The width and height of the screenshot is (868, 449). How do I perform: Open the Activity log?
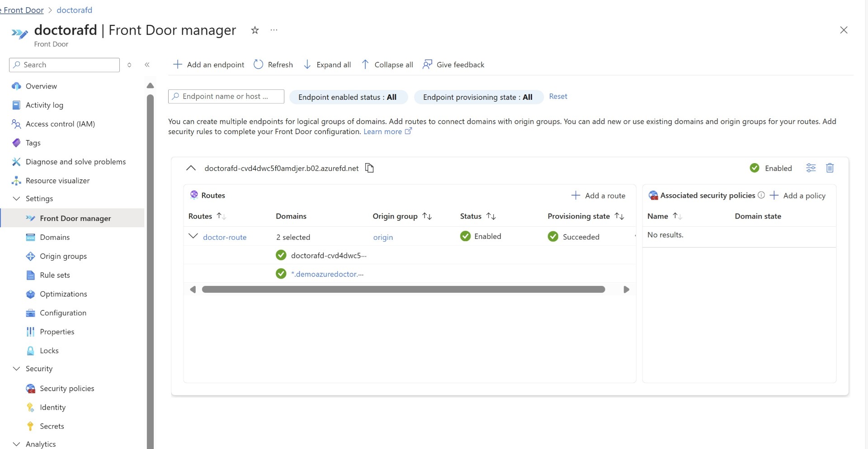tap(44, 105)
